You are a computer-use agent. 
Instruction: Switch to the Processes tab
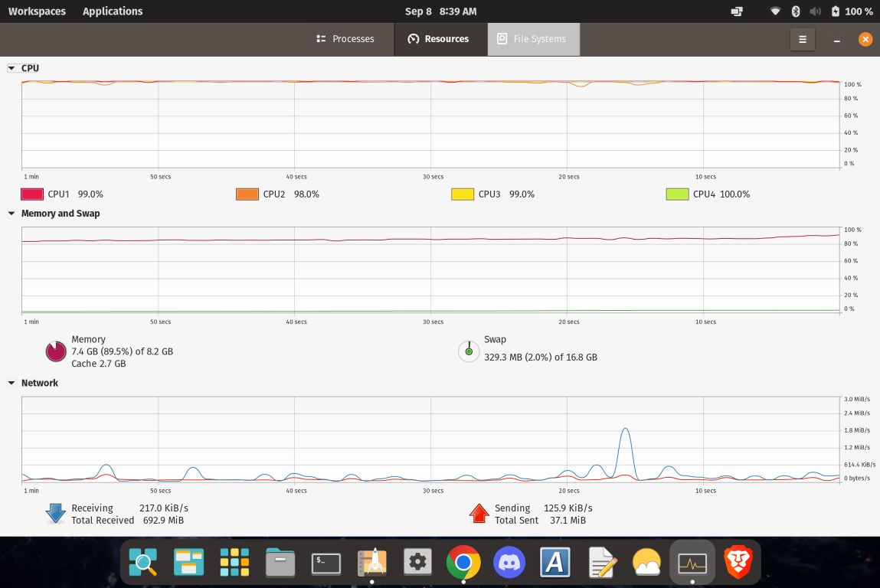[345, 39]
